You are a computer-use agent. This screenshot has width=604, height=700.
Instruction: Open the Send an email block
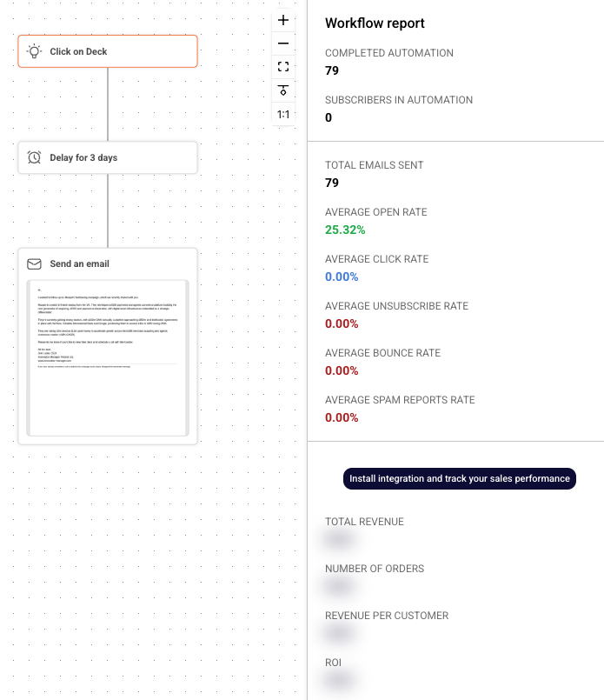[108, 346]
